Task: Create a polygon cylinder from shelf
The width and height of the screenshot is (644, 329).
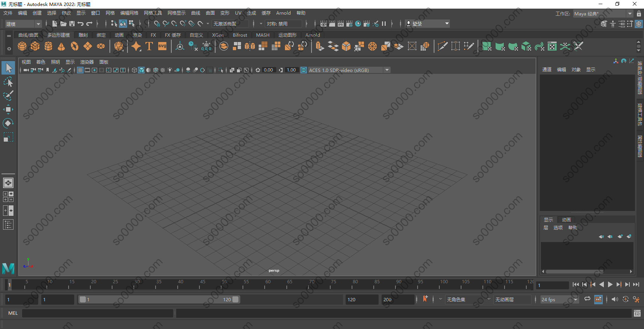Action: (48, 46)
